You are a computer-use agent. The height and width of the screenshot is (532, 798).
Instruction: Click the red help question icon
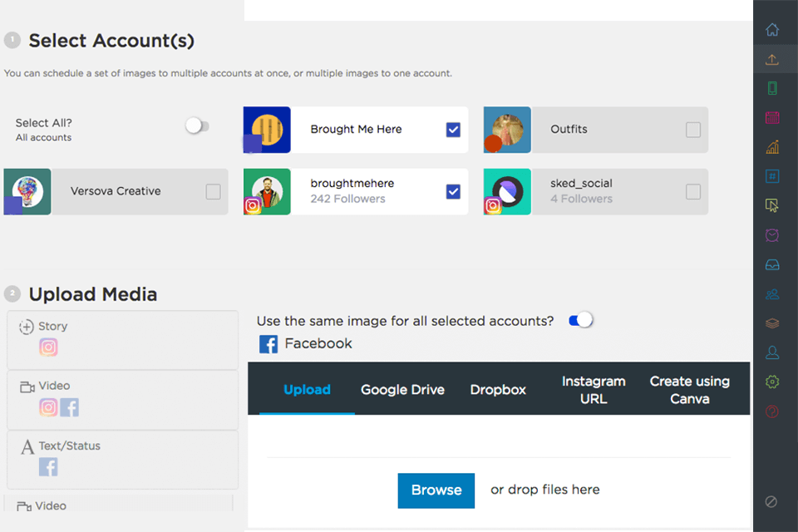772,411
